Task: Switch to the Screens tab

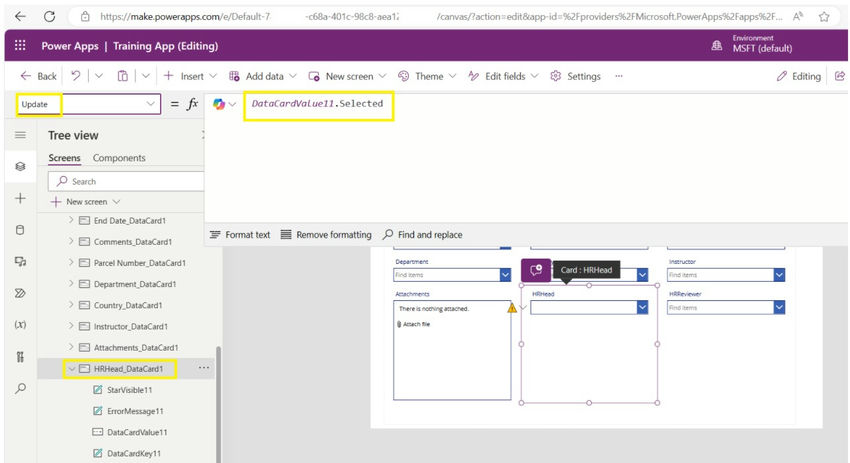Action: pyautogui.click(x=64, y=158)
